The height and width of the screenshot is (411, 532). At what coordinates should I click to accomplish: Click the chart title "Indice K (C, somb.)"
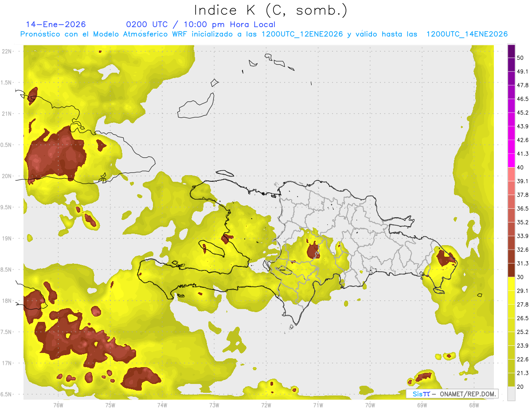click(271, 10)
